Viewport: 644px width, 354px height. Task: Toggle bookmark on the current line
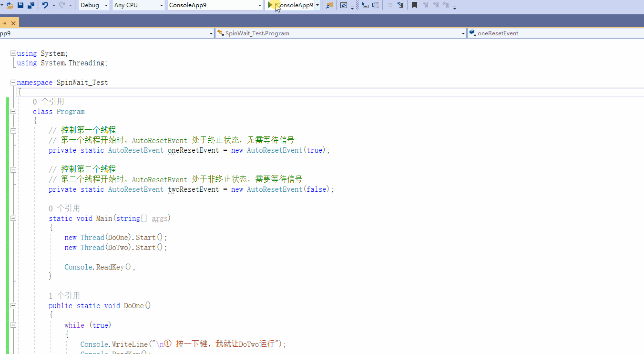(x=414, y=5)
